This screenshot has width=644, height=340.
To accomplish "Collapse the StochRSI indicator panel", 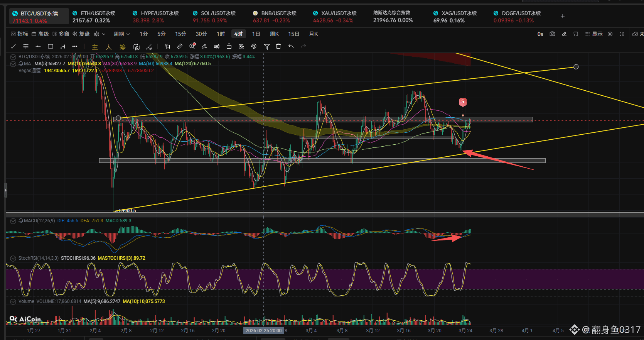I will (x=13, y=258).
